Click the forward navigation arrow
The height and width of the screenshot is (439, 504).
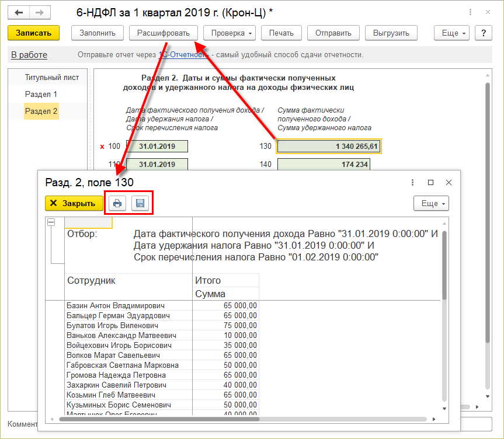click(x=40, y=12)
